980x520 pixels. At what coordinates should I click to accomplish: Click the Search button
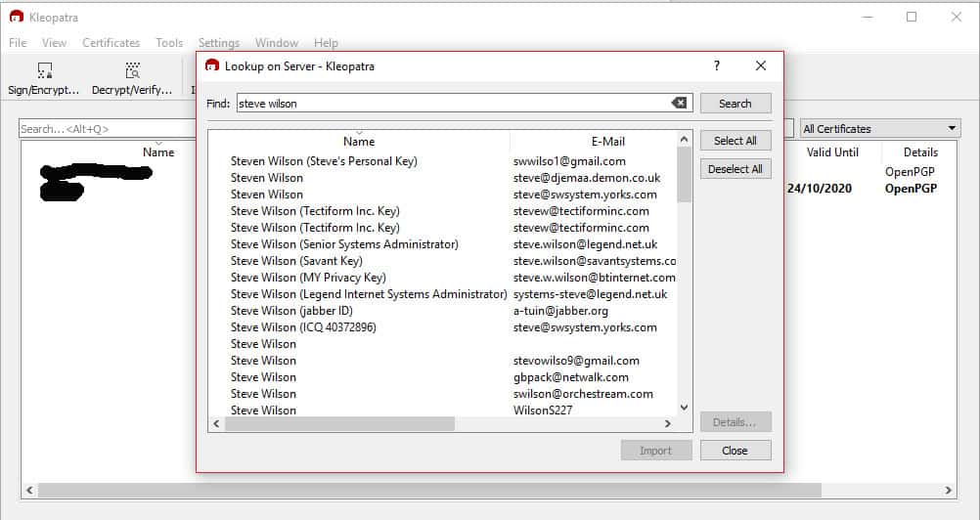point(735,104)
